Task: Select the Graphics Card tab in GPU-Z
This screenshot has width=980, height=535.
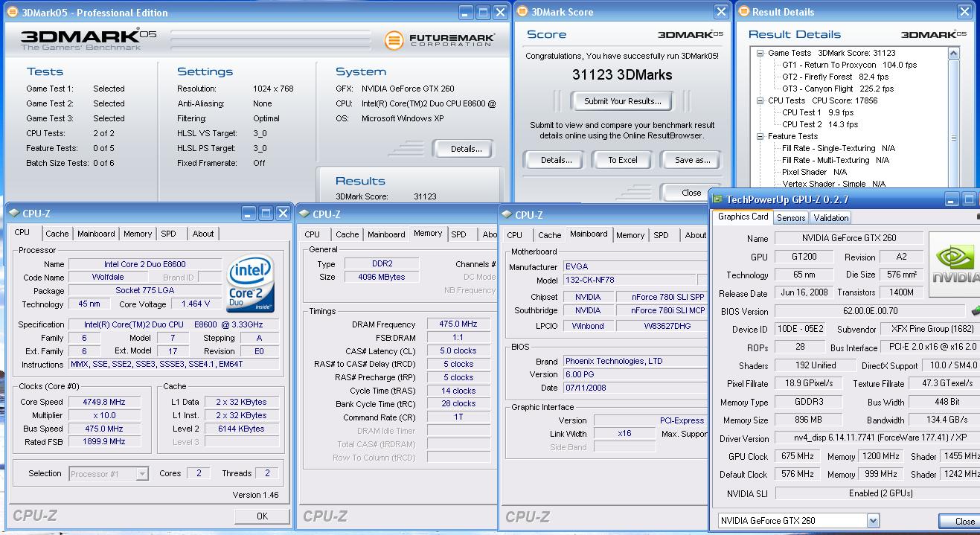Action: (743, 217)
